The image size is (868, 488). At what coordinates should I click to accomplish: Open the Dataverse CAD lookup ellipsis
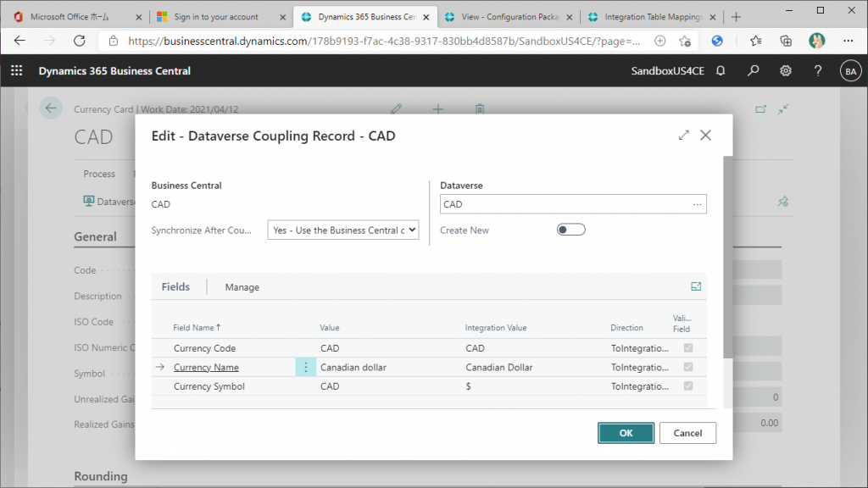coord(697,204)
